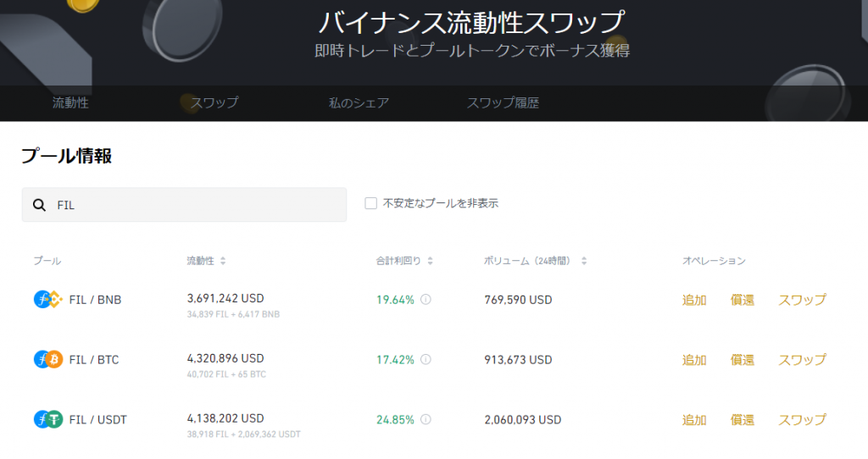Click スワップ for FIL / BTC pool

[802, 360]
